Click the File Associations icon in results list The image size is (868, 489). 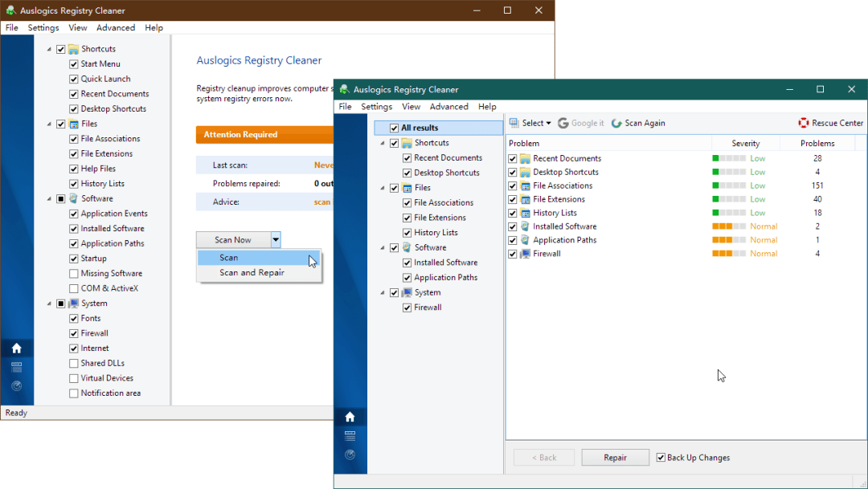525,185
